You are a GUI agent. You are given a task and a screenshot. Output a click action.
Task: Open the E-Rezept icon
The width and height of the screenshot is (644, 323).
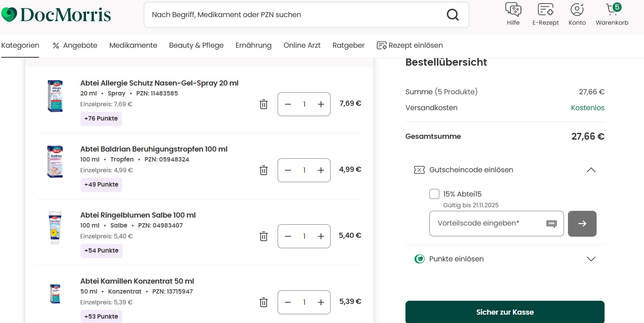(x=545, y=10)
